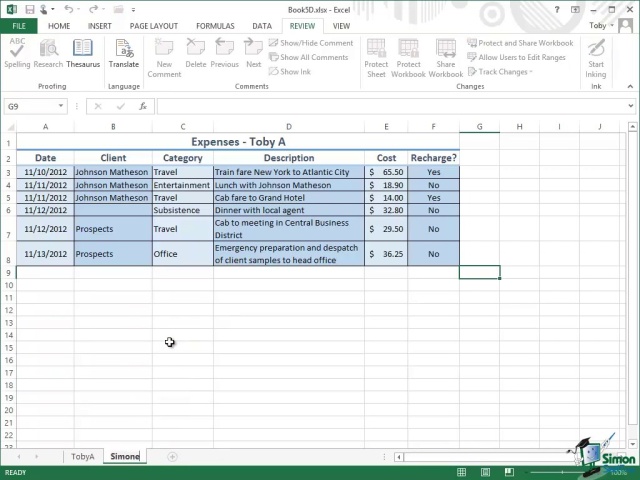Toggle Show Ink option
This screenshot has width=640, height=480.
[x=294, y=71]
